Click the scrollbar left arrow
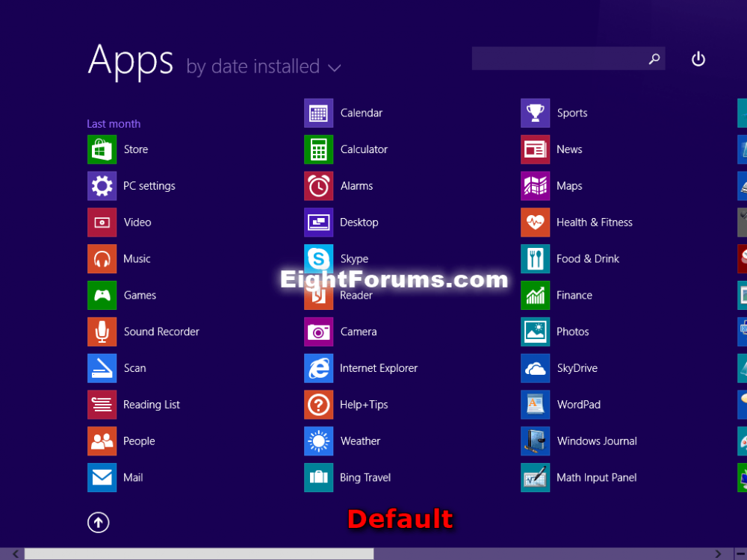 (x=16, y=554)
